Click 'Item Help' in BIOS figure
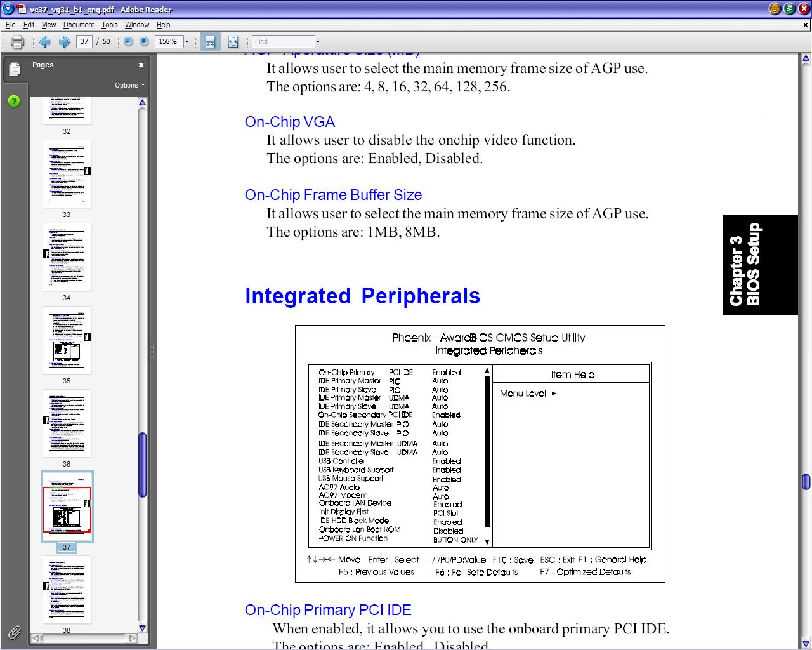 tap(572, 375)
